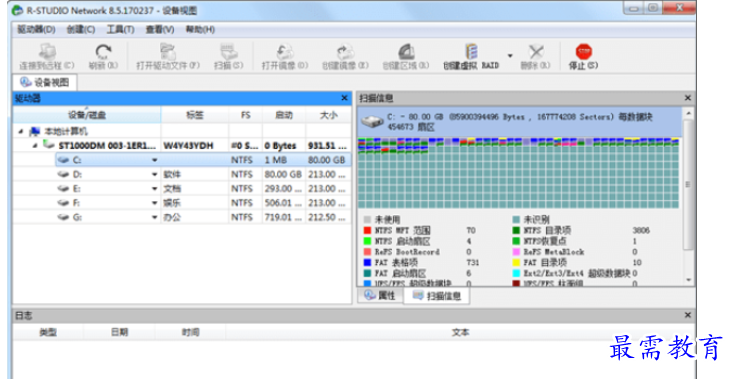Click the 连接到远程 toolbar icon
Viewport: 731px width, 379px height.
[x=47, y=52]
